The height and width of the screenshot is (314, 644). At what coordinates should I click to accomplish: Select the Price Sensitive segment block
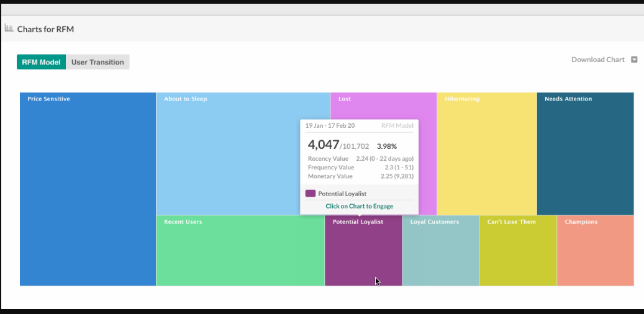(x=88, y=189)
